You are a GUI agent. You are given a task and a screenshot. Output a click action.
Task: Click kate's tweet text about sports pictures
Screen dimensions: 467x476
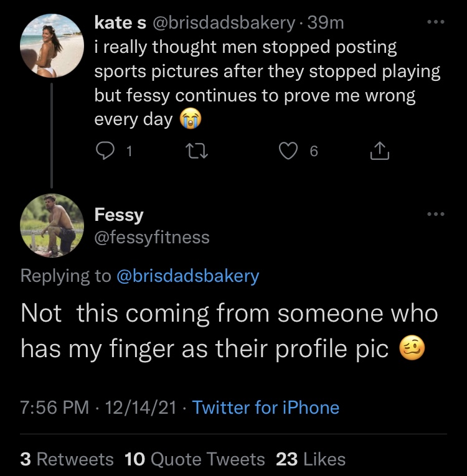tap(267, 83)
